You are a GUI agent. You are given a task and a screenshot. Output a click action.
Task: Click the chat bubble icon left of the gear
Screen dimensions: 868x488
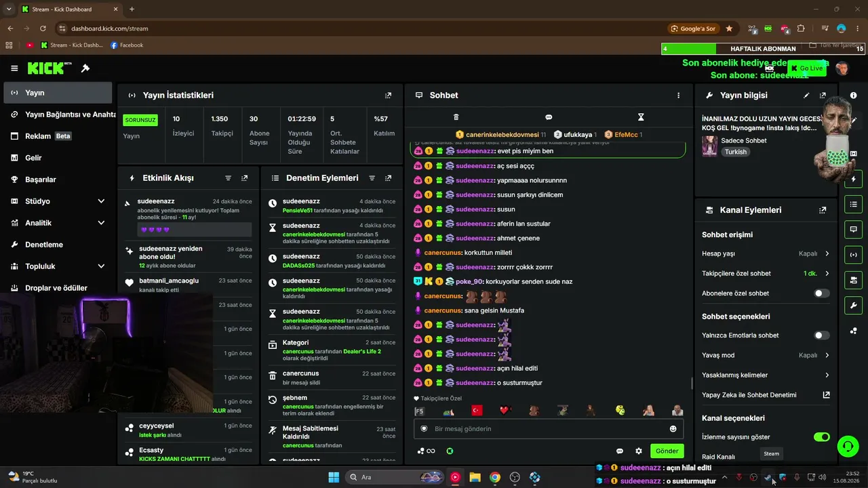click(620, 451)
